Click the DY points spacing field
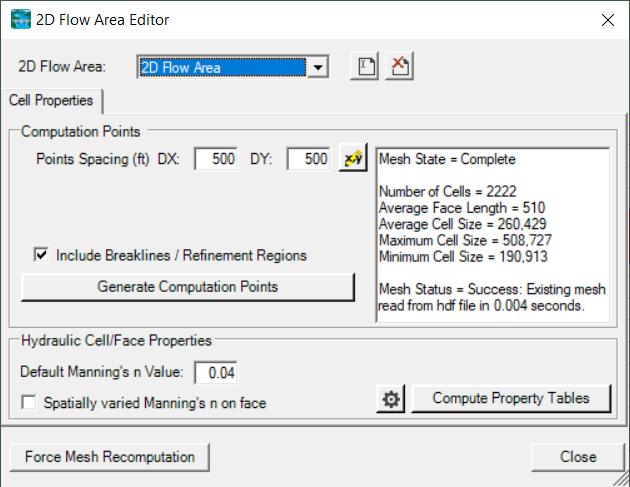Image resolution: width=630 pixels, height=487 pixels. click(309, 159)
